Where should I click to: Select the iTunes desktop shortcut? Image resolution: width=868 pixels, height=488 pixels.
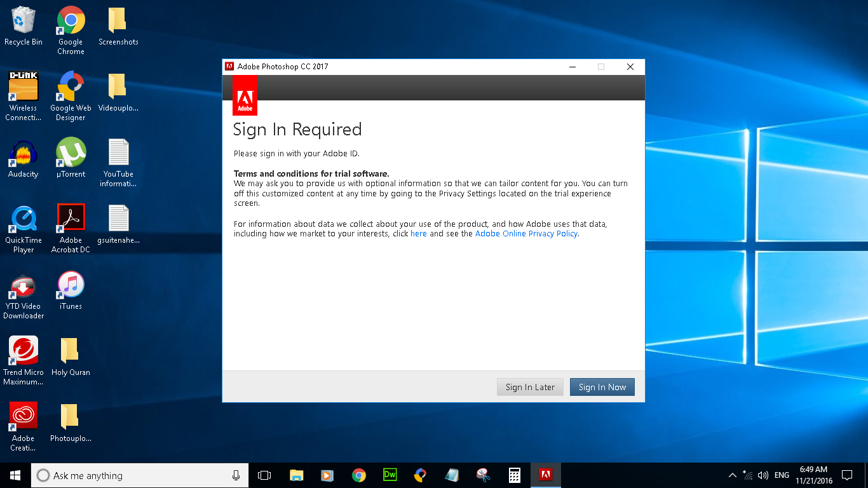click(x=71, y=290)
